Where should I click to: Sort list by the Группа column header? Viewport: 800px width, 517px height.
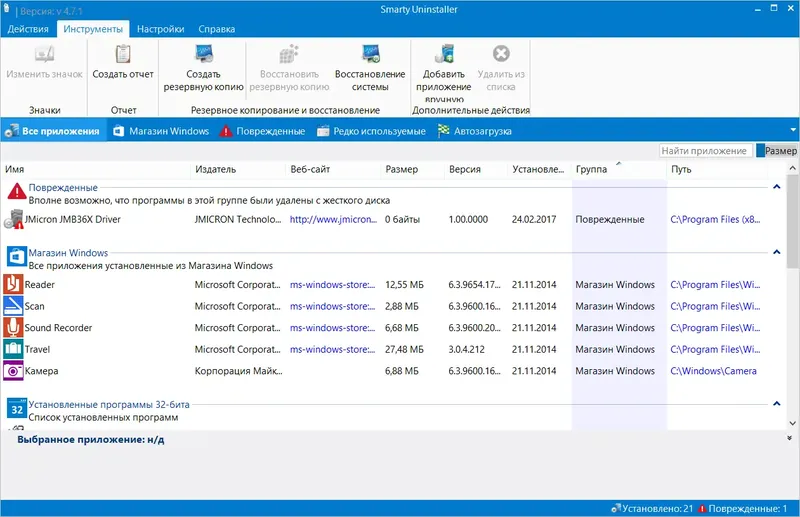click(x=592, y=170)
